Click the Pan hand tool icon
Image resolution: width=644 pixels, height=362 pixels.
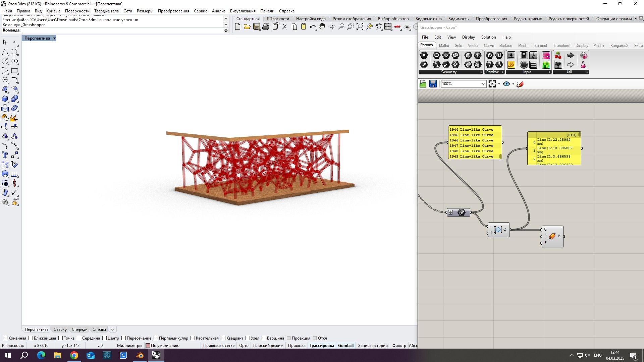[322, 27]
